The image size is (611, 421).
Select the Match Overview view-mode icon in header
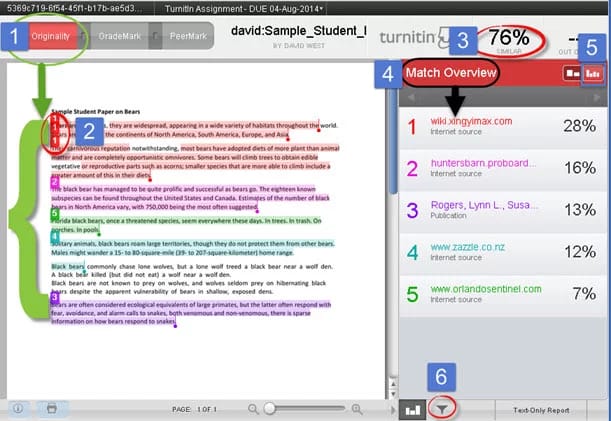pos(572,73)
